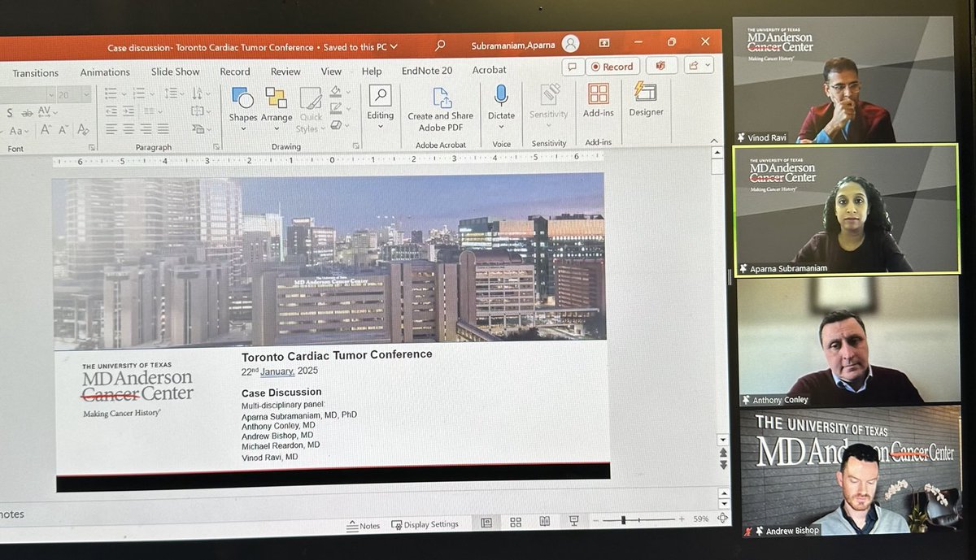
Task: Open the Designer pane
Action: click(646, 99)
